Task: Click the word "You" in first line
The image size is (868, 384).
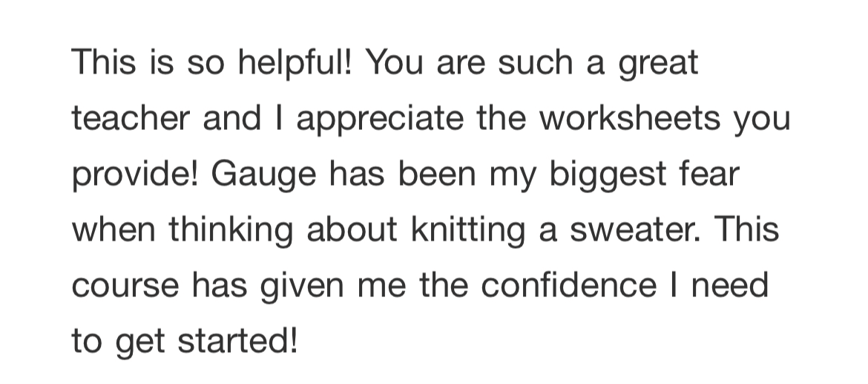Action: (394, 62)
